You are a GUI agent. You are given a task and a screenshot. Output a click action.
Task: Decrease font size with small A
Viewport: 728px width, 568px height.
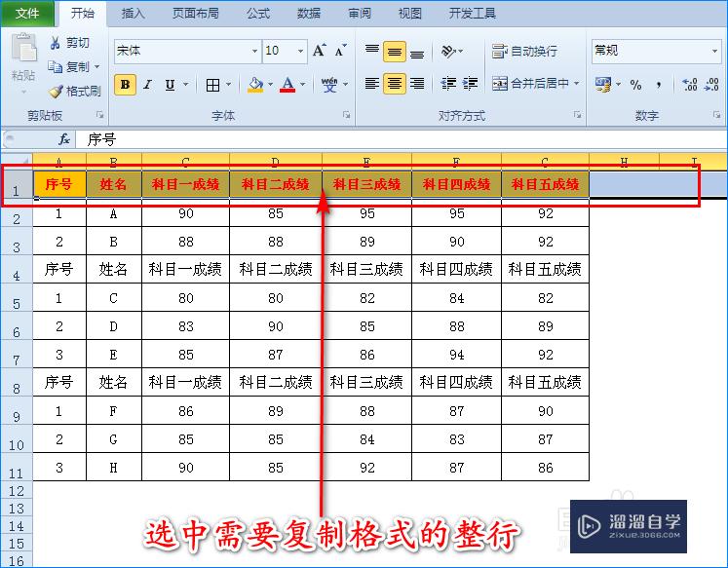coord(340,50)
